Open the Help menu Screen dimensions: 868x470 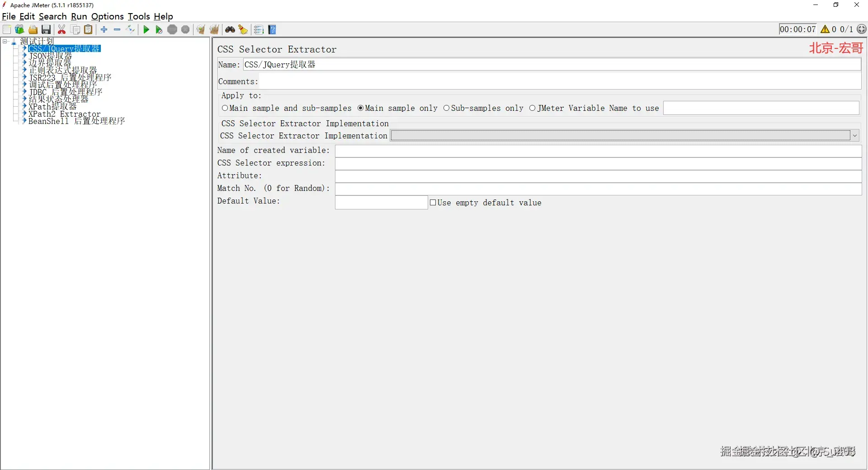tap(163, 17)
